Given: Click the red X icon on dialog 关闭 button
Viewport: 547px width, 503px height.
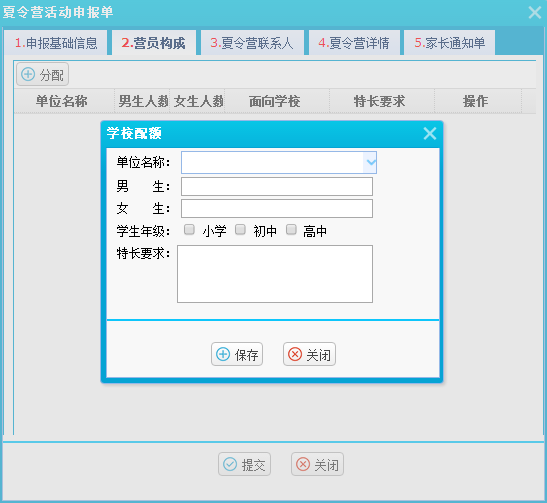Looking at the screenshot, I should [x=295, y=354].
